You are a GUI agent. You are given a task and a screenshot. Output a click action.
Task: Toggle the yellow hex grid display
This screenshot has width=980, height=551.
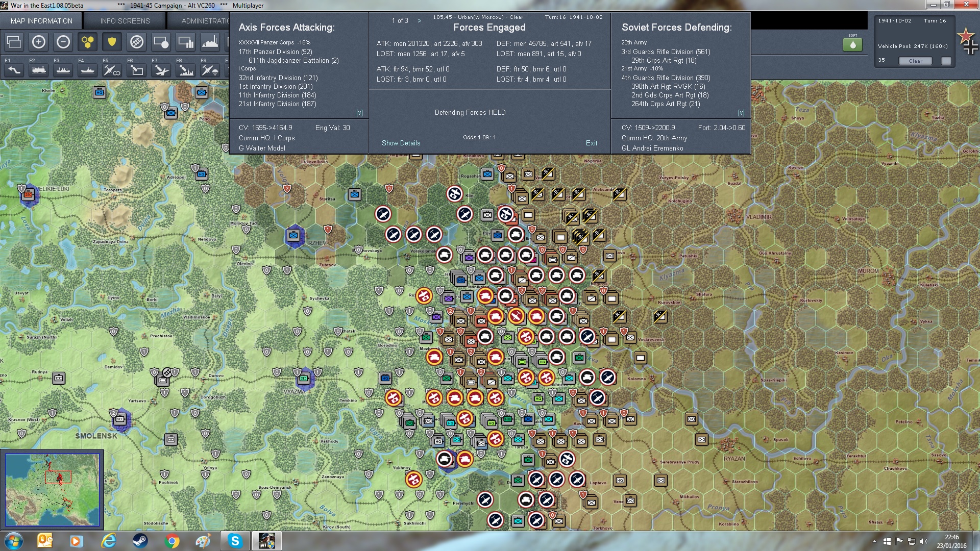pyautogui.click(x=88, y=42)
